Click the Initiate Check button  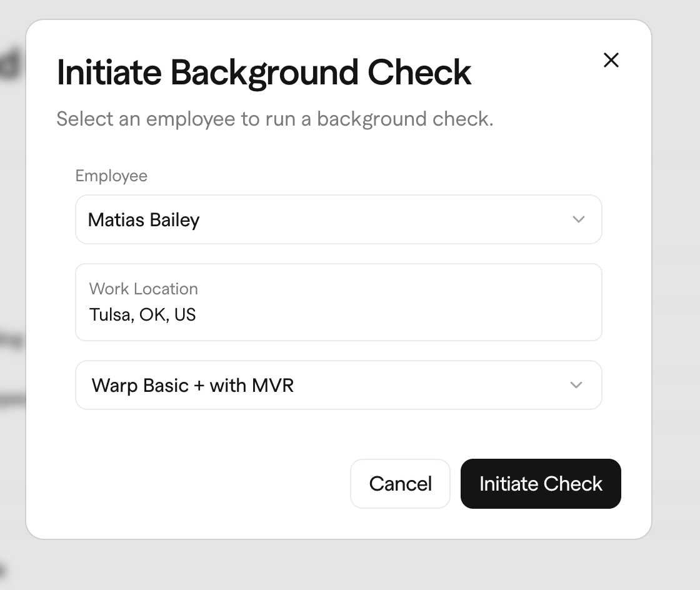541,483
